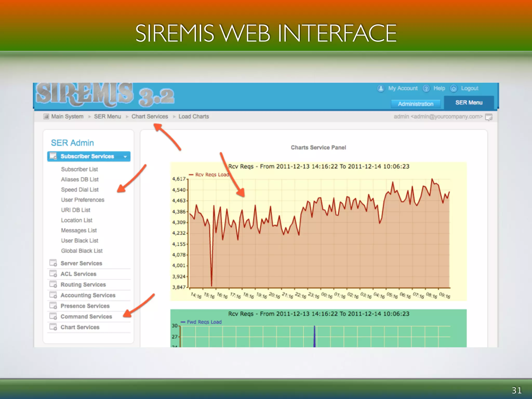Click the Main System breadcrumb icon
Screen dimensions: 532x399
(46, 116)
